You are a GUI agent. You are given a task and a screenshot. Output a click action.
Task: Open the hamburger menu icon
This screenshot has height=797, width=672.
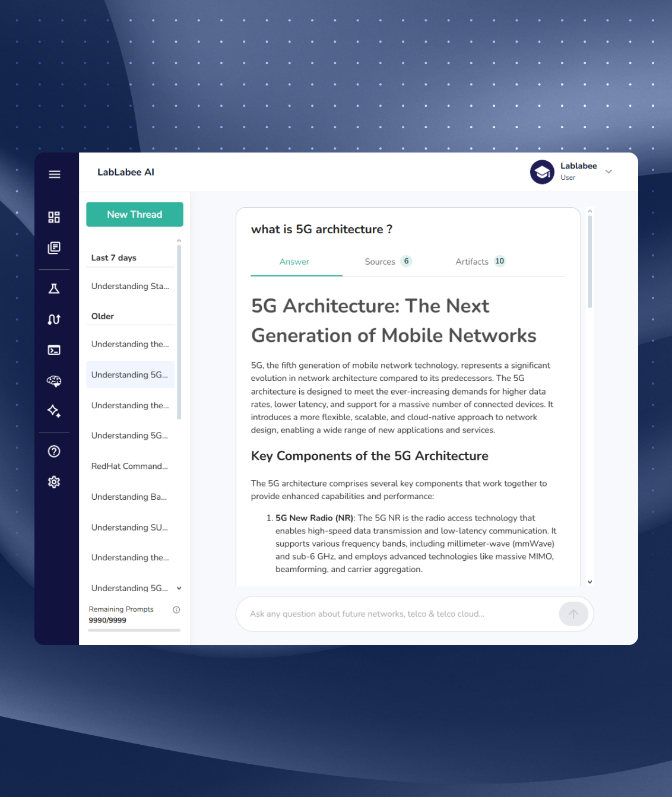pos(55,174)
